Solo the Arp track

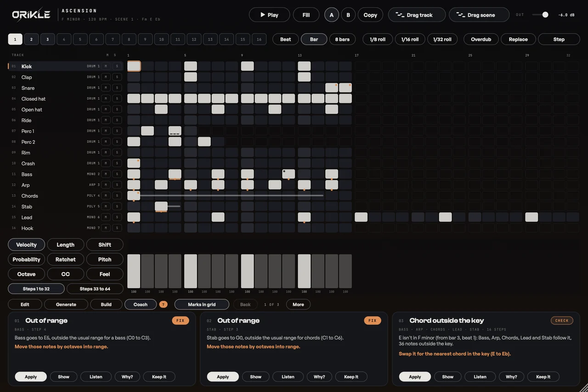(x=117, y=185)
